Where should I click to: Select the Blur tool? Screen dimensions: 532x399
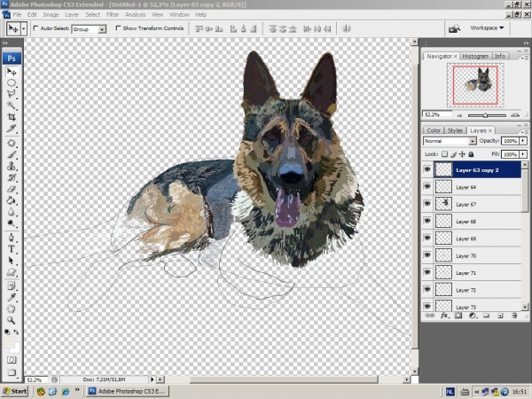(12, 212)
